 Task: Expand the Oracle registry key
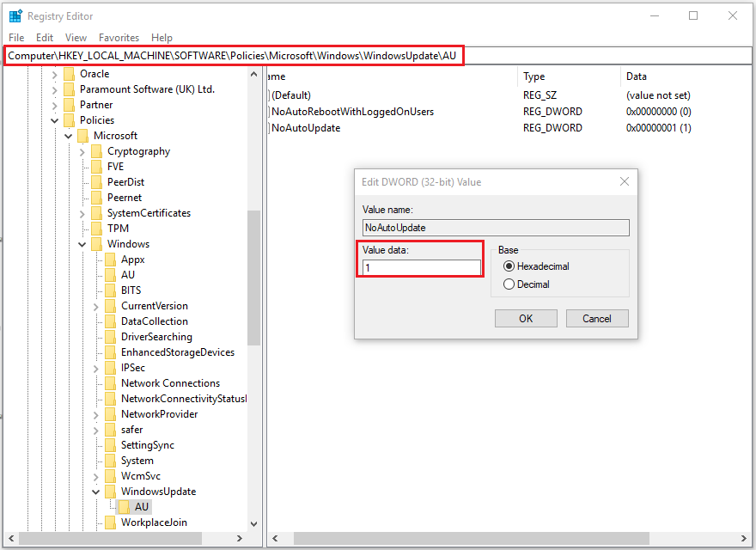[54, 75]
